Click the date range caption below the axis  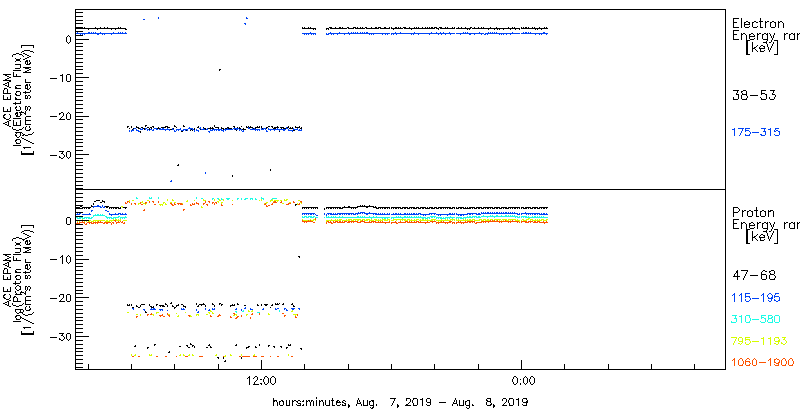(x=400, y=401)
